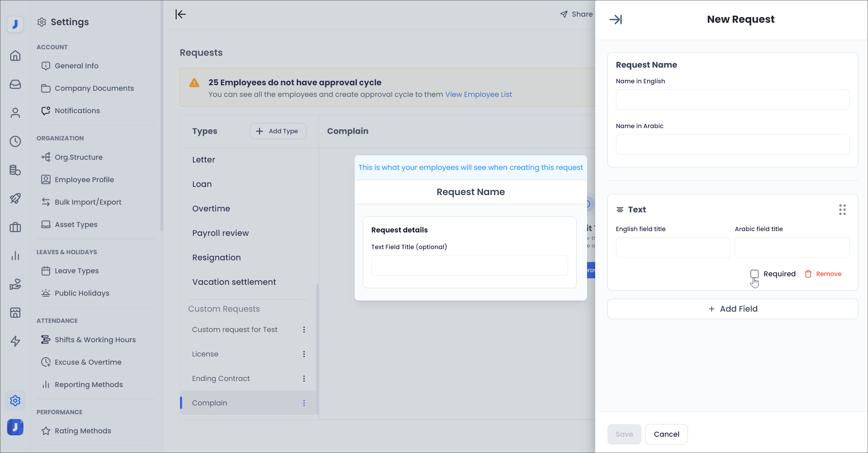Open the Settings gear icon in the sidebar

15,401
